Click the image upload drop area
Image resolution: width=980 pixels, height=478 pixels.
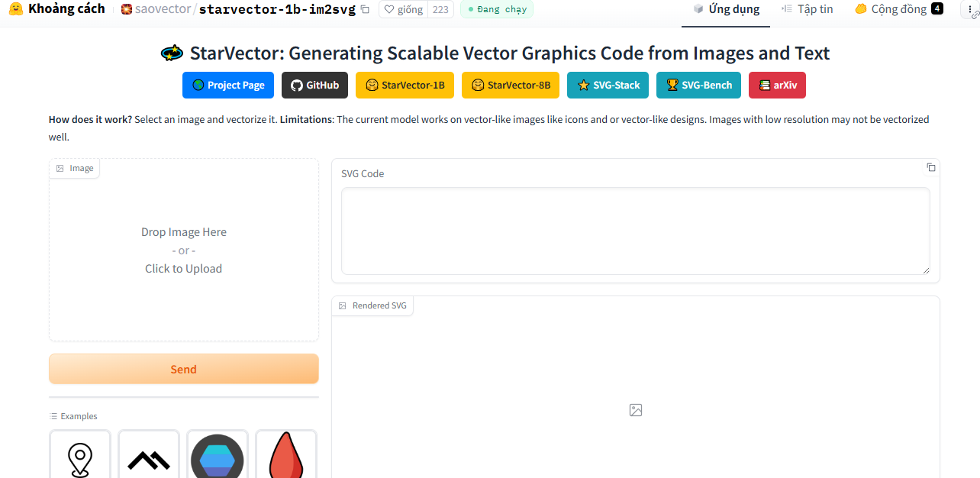[x=184, y=250]
